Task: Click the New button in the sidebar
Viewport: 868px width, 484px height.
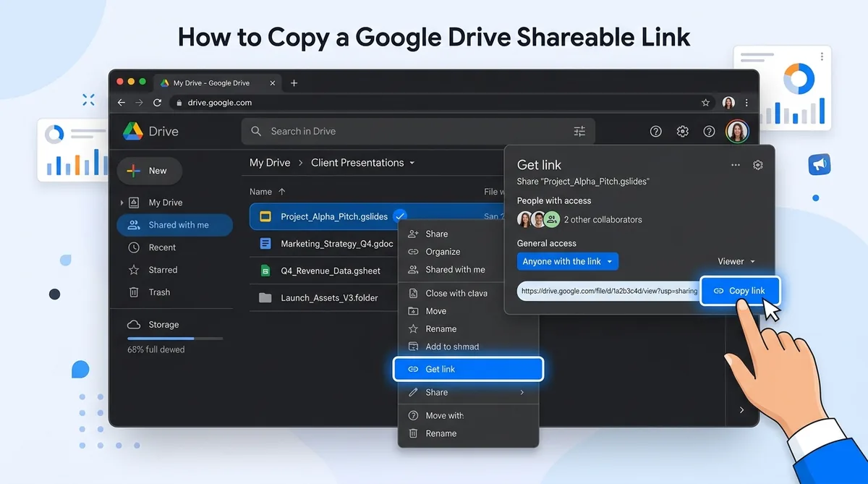Action: pos(149,171)
